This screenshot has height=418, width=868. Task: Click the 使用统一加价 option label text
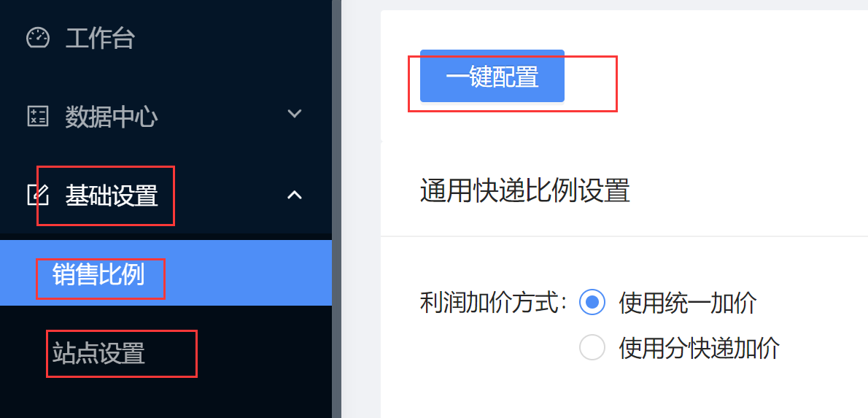tap(688, 303)
